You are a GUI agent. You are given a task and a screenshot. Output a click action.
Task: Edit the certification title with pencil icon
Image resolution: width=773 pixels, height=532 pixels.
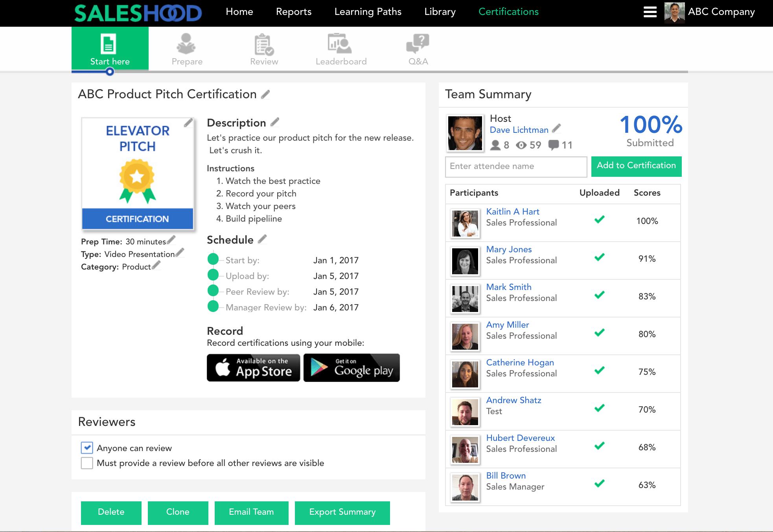[x=266, y=94]
